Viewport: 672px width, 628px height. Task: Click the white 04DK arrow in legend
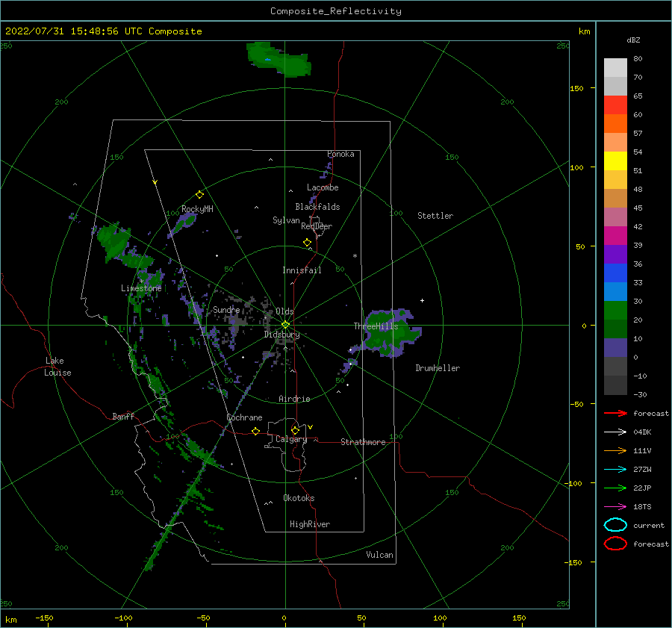615,432
